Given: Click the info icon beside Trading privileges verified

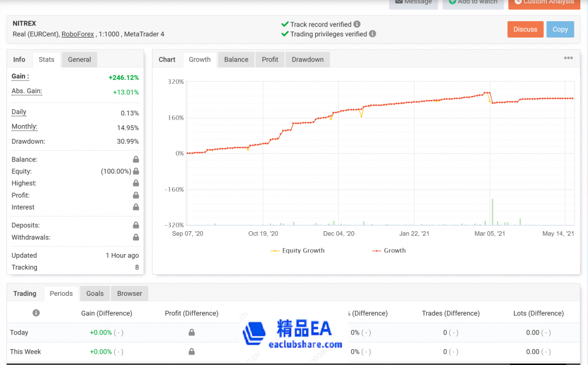Looking at the screenshot, I should point(372,34).
